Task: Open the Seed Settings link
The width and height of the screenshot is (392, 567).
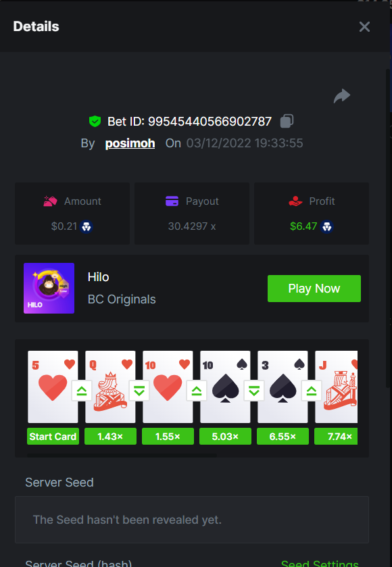Action: 320,564
